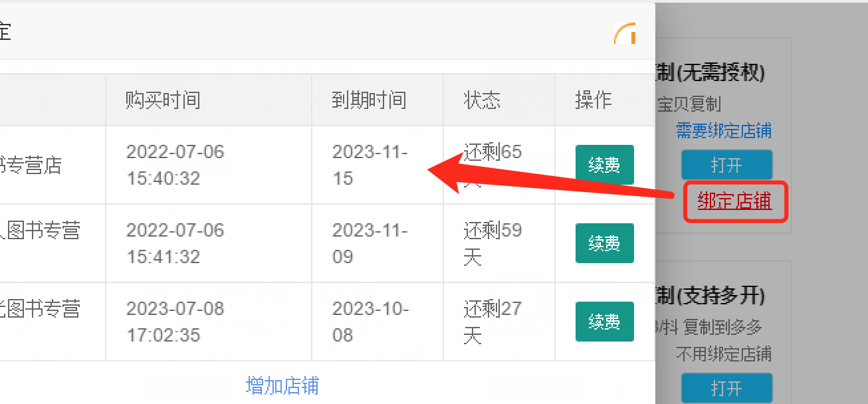Click the orange loading icon in dialog header
The image size is (868, 404).
(x=625, y=34)
